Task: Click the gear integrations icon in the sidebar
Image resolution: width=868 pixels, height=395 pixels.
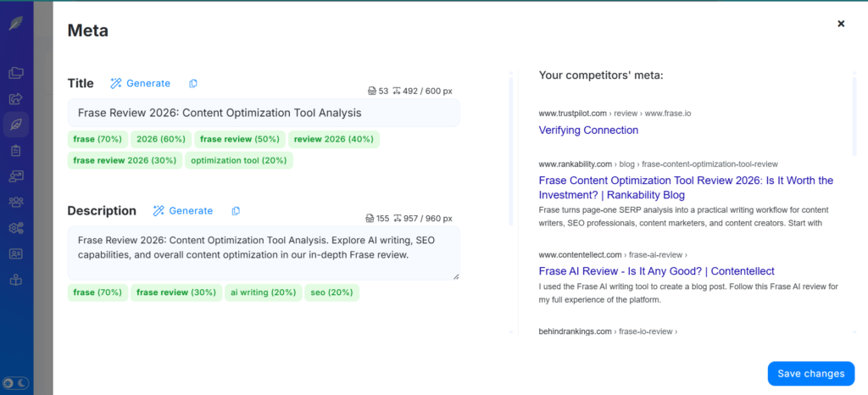Action: (16, 229)
